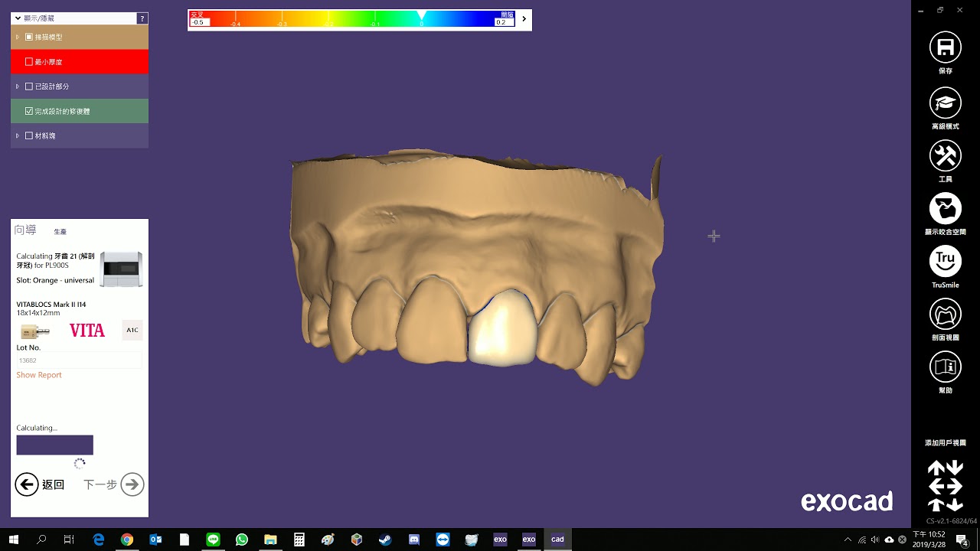Click the Calculating progress bar
980x551 pixels.
(55, 445)
